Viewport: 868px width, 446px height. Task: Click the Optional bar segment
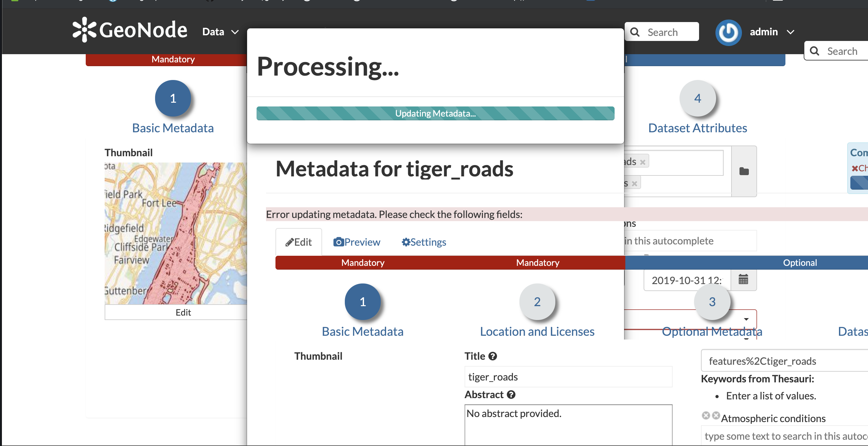746,262
